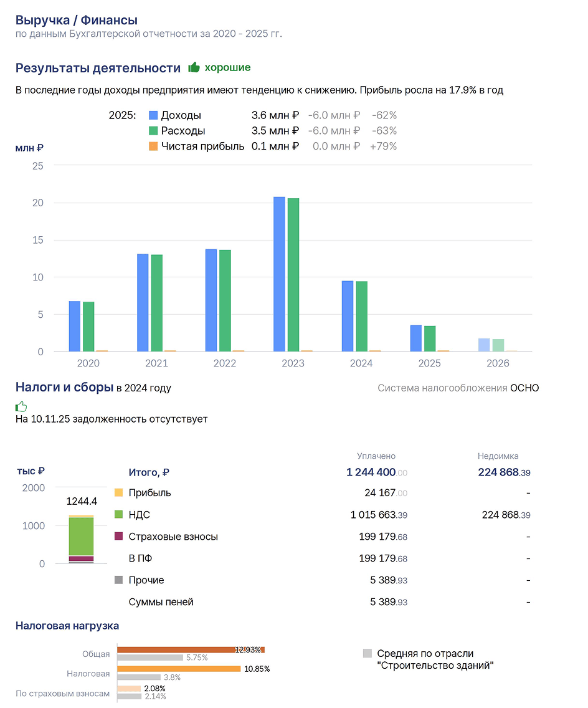Select the blue income bar for 2020
The width and height of the screenshot is (588, 708).
(x=75, y=326)
